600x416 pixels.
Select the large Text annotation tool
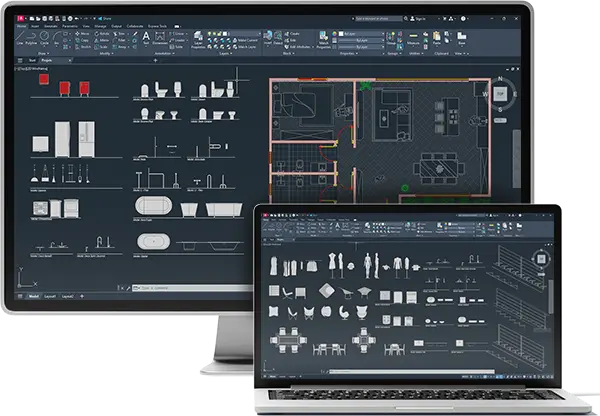(x=146, y=38)
